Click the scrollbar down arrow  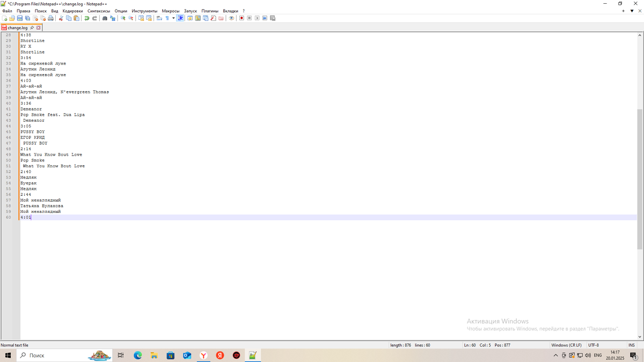(640, 337)
